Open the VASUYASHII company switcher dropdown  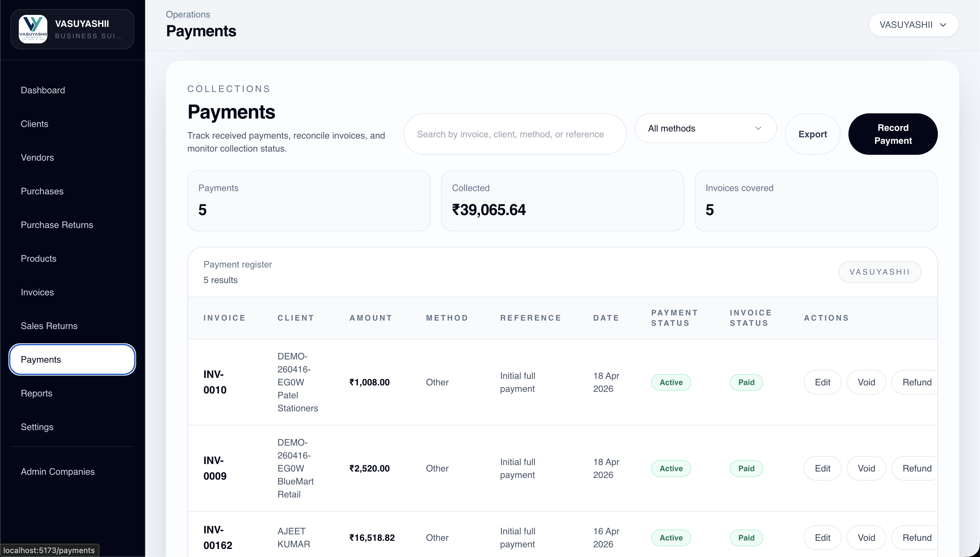pyautogui.click(x=913, y=25)
